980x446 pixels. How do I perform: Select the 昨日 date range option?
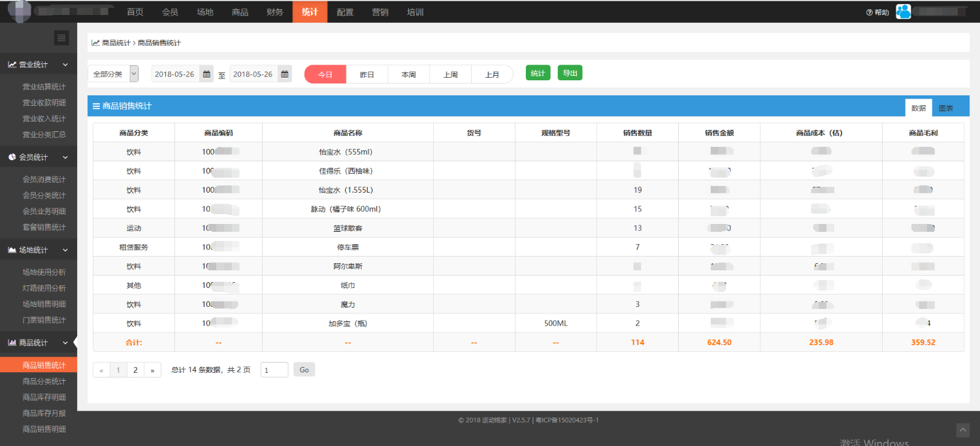click(367, 74)
